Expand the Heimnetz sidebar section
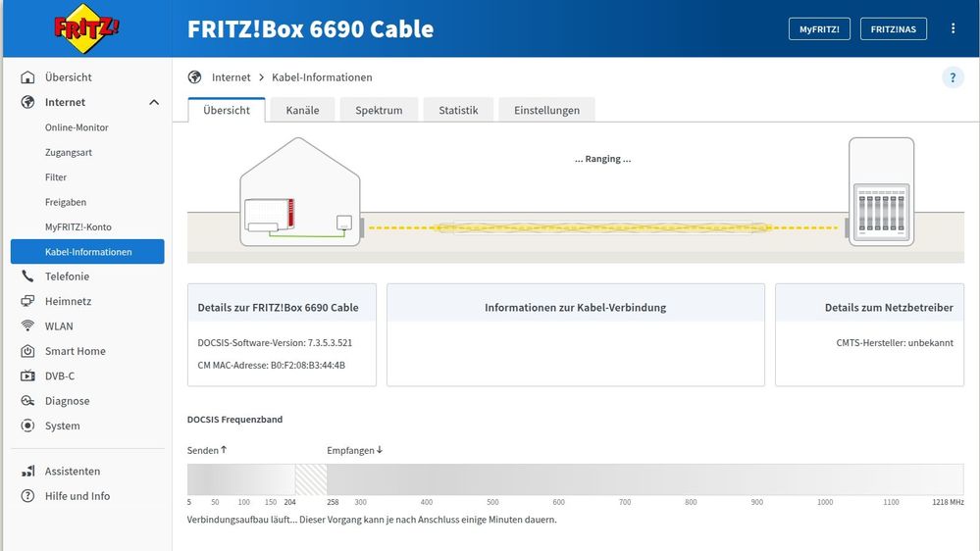Screen dimensions: 980x551 pyautogui.click(x=68, y=301)
